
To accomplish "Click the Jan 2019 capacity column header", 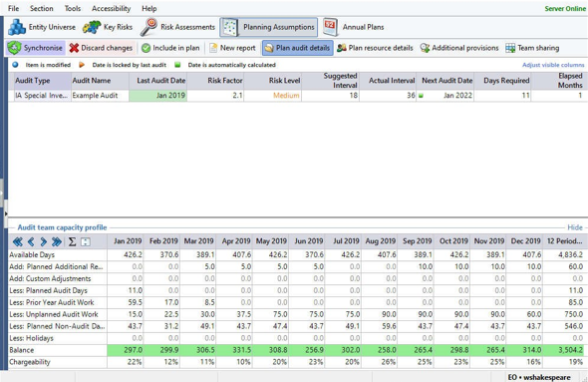I will [126, 241].
